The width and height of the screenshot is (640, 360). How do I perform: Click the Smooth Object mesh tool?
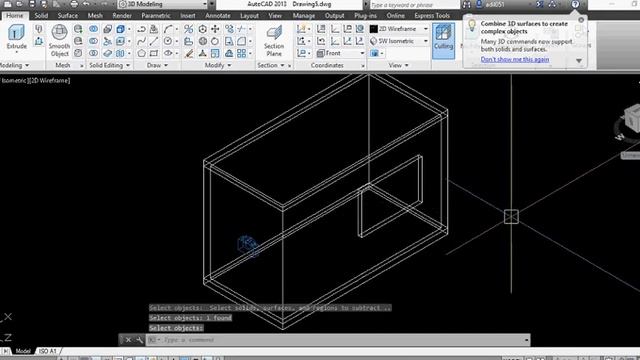59,40
